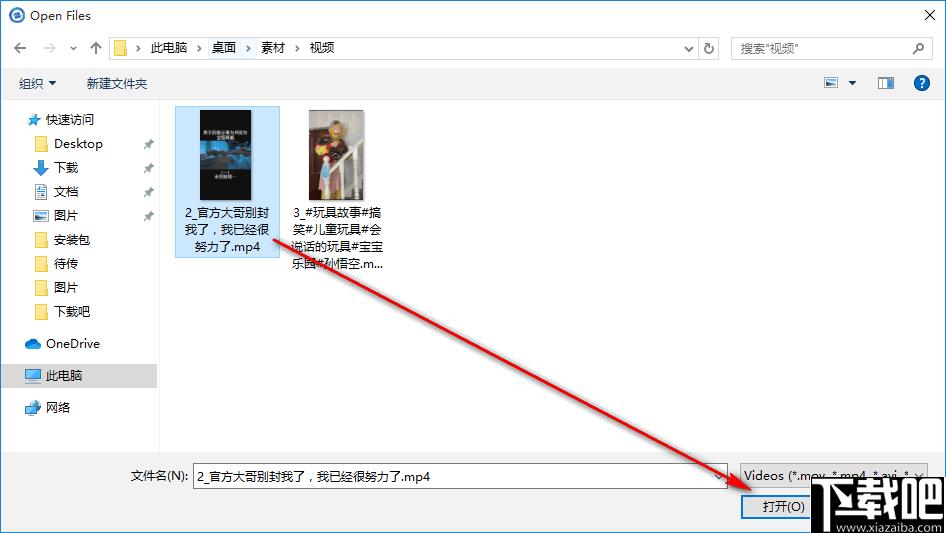This screenshot has height=533, width=946.
Task: Open 安装包 folder in sidebar
Action: (72, 240)
